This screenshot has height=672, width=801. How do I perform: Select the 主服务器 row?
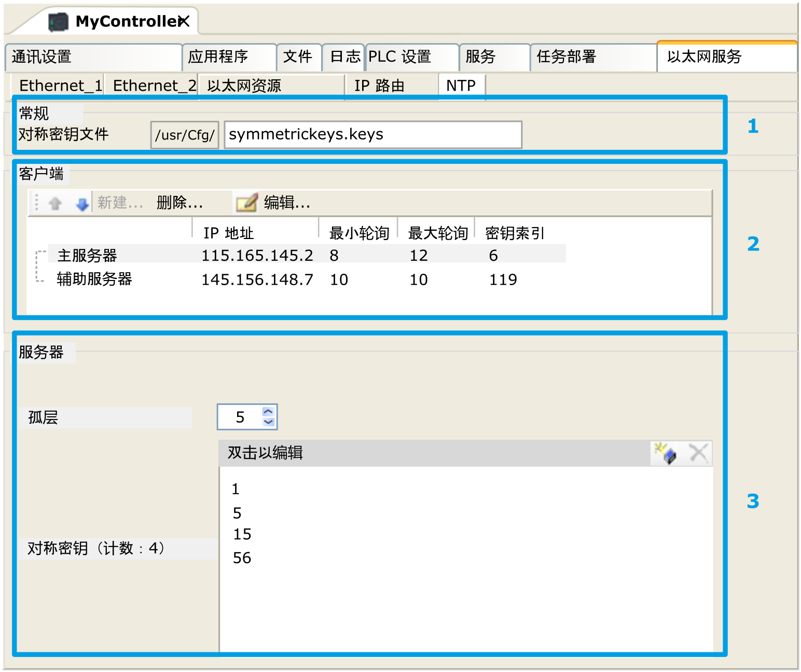(x=87, y=255)
